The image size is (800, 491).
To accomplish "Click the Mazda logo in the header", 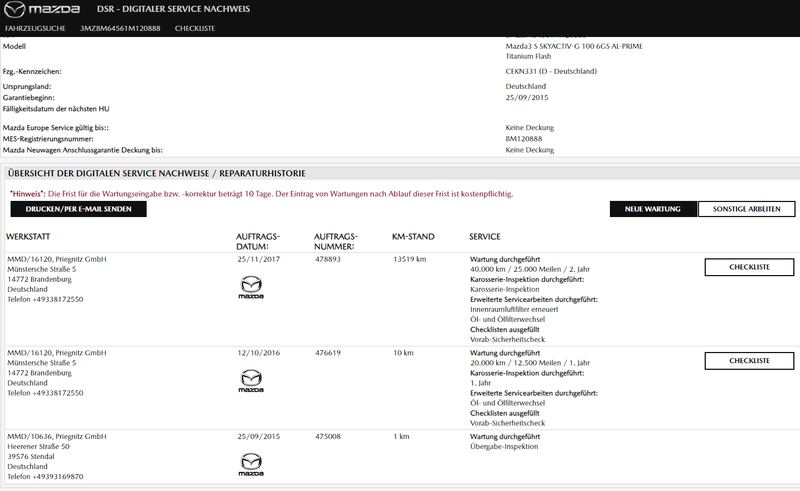I will [42, 9].
